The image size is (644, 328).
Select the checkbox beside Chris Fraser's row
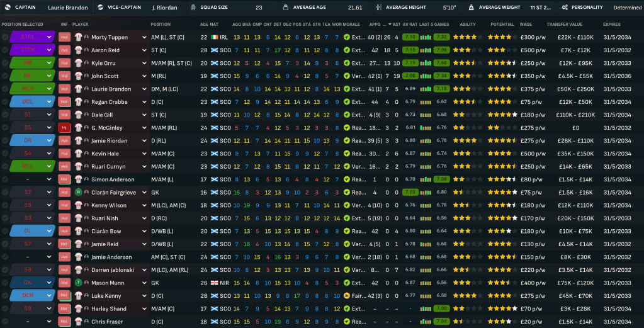5,322
